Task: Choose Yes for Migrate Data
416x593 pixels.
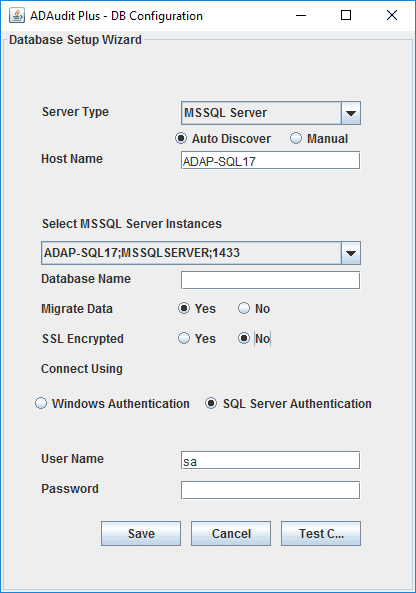Action: (184, 308)
